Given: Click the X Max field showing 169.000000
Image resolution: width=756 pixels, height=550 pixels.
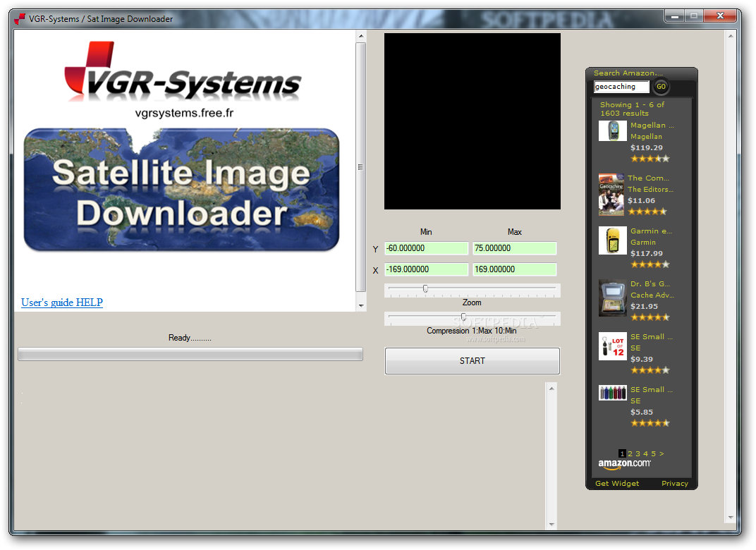Looking at the screenshot, I should coord(514,269).
